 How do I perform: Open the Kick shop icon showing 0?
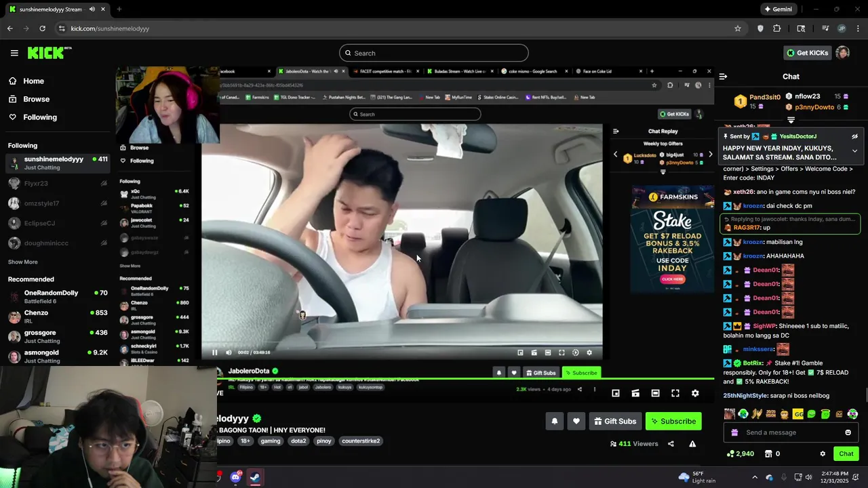coord(772,453)
